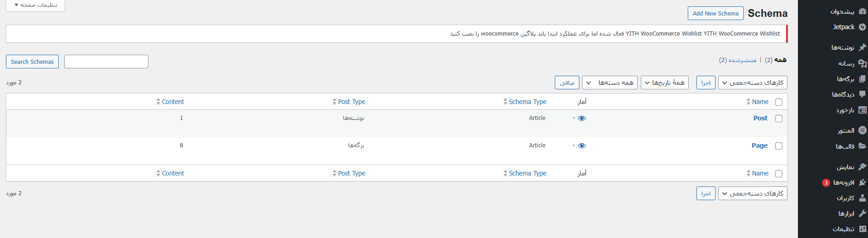The height and width of the screenshot is (238, 868).
Task: Tick the select-all checkbox in table footer
Action: (779, 174)
